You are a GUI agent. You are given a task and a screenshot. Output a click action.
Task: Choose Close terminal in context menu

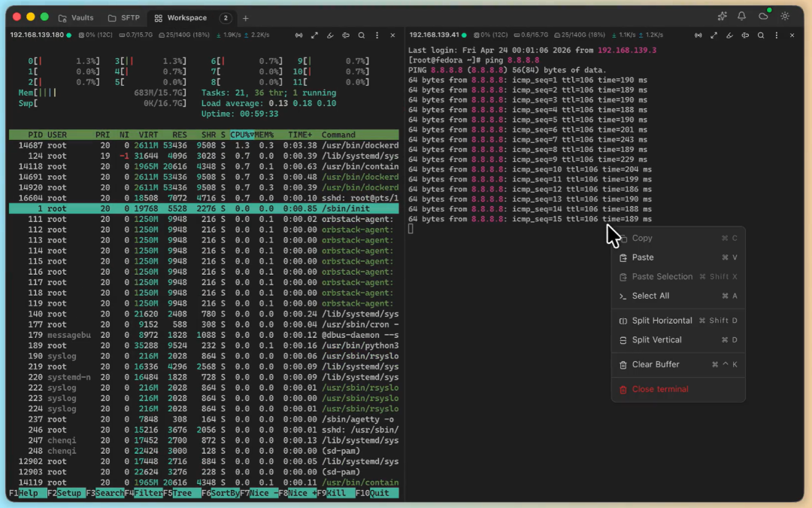(678, 389)
